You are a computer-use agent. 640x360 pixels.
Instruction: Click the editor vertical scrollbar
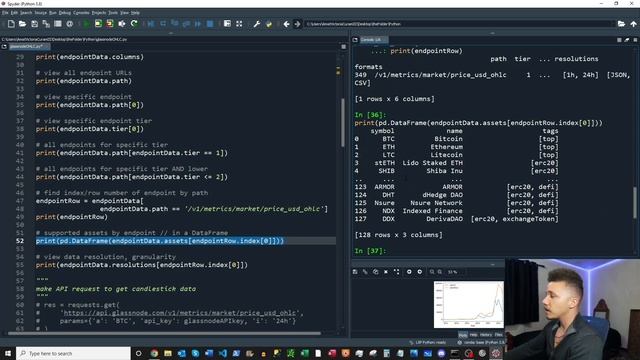pyautogui.click(x=342, y=122)
